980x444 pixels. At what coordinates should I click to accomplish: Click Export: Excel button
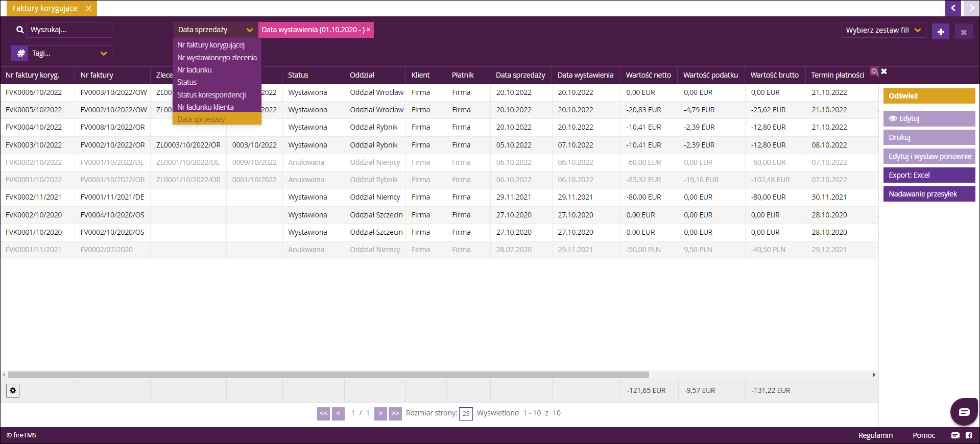pyautogui.click(x=929, y=175)
